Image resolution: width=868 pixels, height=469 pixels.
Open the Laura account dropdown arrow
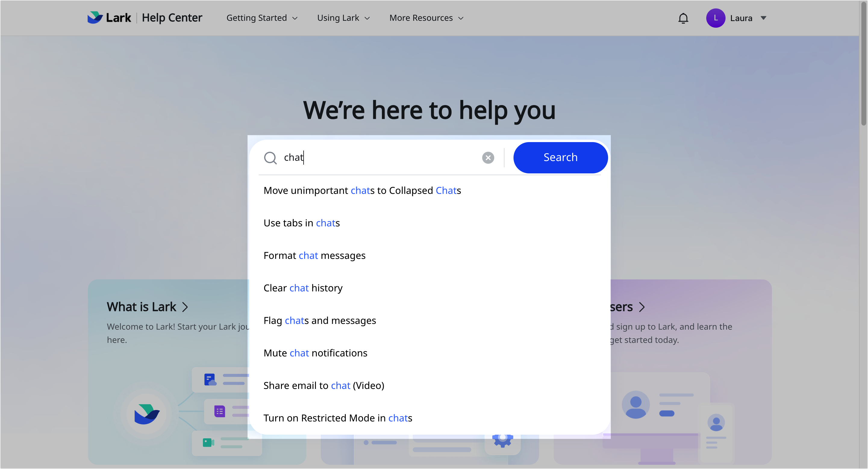tap(763, 18)
